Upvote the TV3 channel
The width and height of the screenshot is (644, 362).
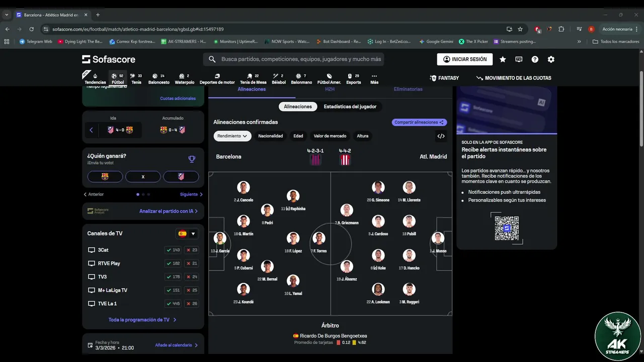click(x=173, y=277)
